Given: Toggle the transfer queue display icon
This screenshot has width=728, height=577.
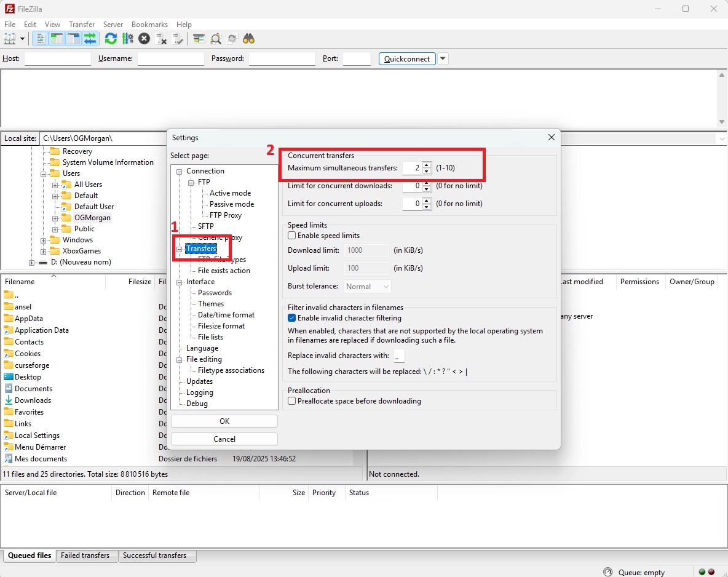Looking at the screenshot, I should pos(90,39).
